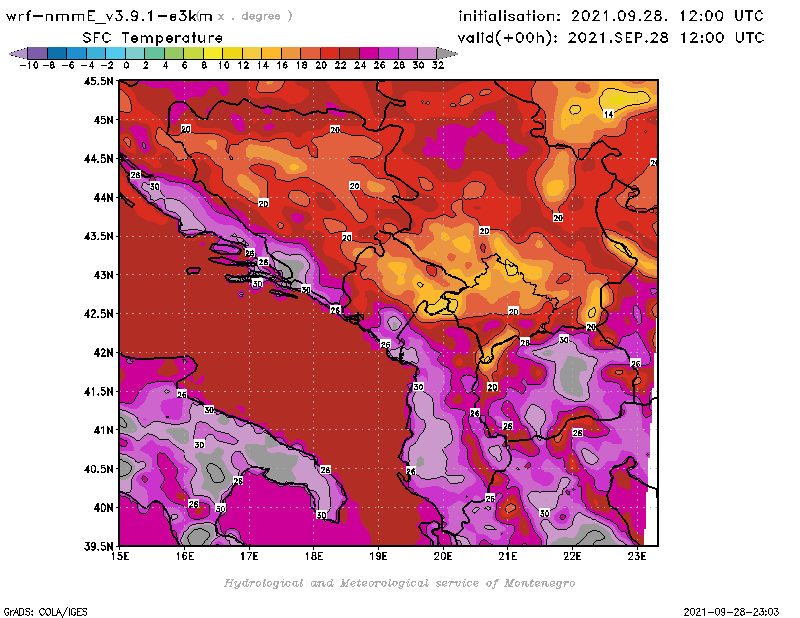The width and height of the screenshot is (800, 618).
Task: Click the 17E longitude axis label
Action: 249,556
